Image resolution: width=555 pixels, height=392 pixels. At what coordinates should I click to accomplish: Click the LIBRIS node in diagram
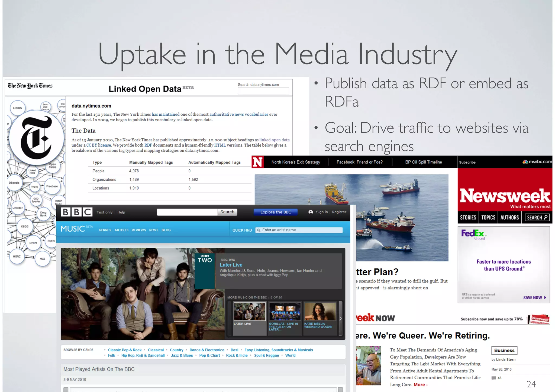pos(17,108)
